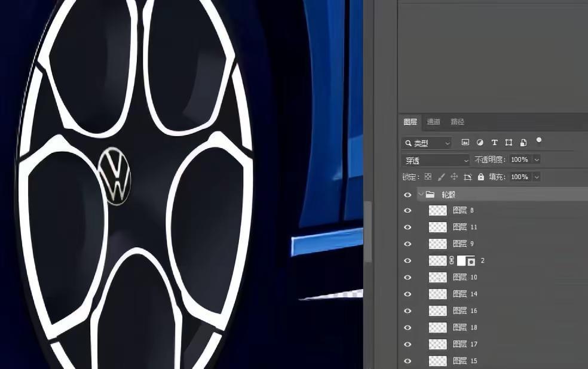Click the 轮毂 group folder icon
This screenshot has height=369, width=588.
[x=430, y=195]
